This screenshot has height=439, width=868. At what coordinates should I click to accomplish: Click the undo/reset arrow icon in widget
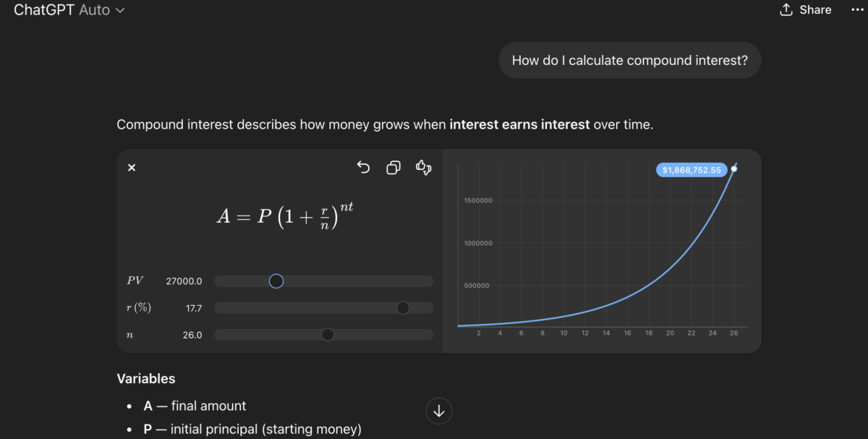[x=363, y=168]
